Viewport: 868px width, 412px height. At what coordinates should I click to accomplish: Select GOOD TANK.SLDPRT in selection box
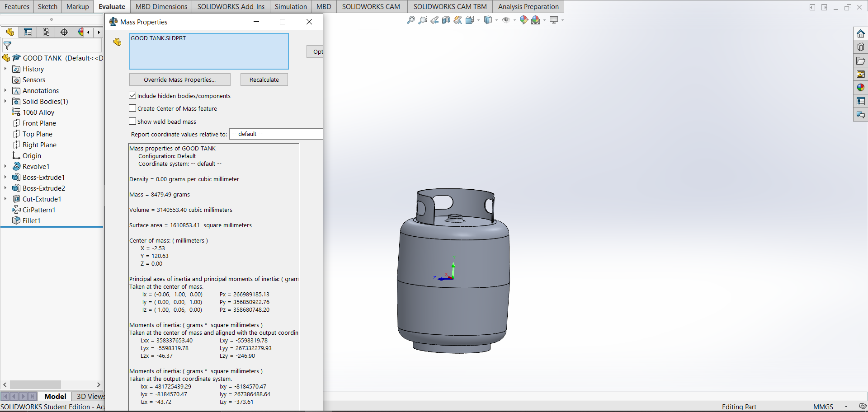pyautogui.click(x=158, y=38)
